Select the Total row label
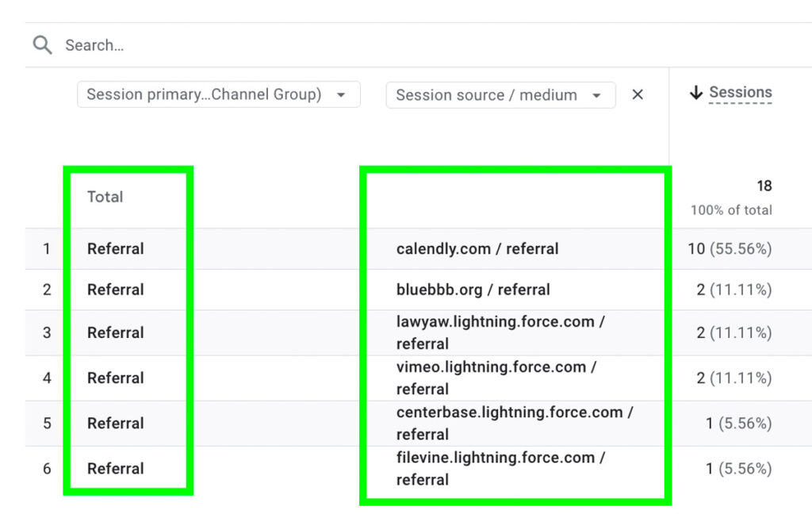Viewport: 812px width, 514px height. point(105,197)
